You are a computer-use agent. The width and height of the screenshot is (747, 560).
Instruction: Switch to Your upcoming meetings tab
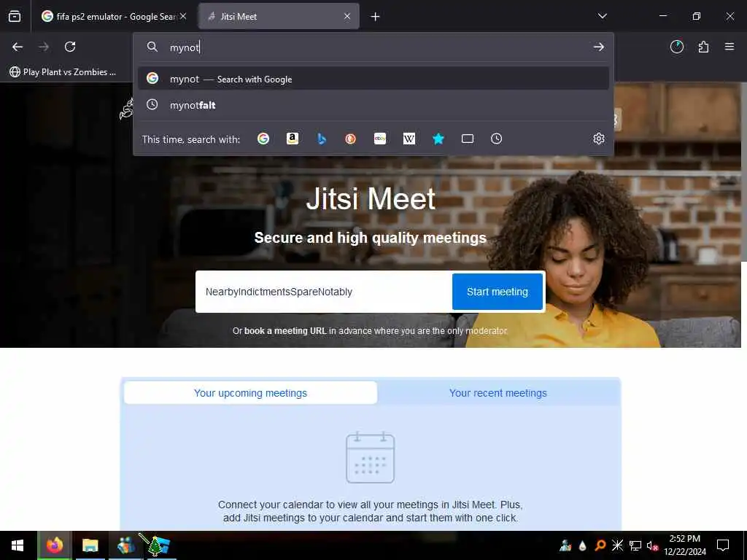click(251, 393)
